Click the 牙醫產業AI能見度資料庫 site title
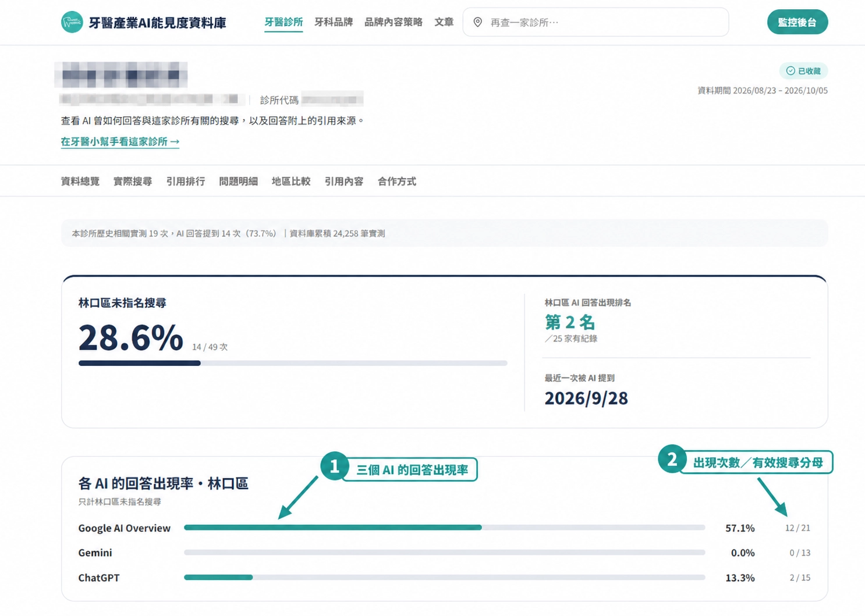This screenshot has width=865, height=616. 157,23
